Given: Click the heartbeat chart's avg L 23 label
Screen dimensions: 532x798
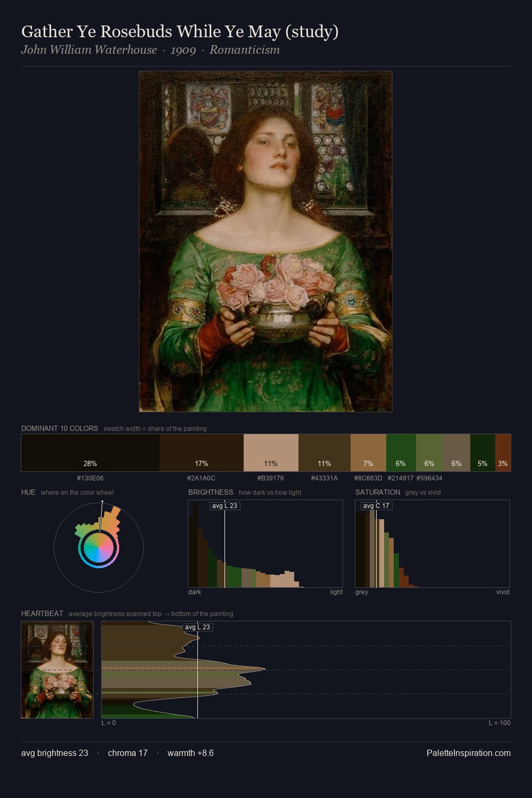Looking at the screenshot, I should [197, 627].
